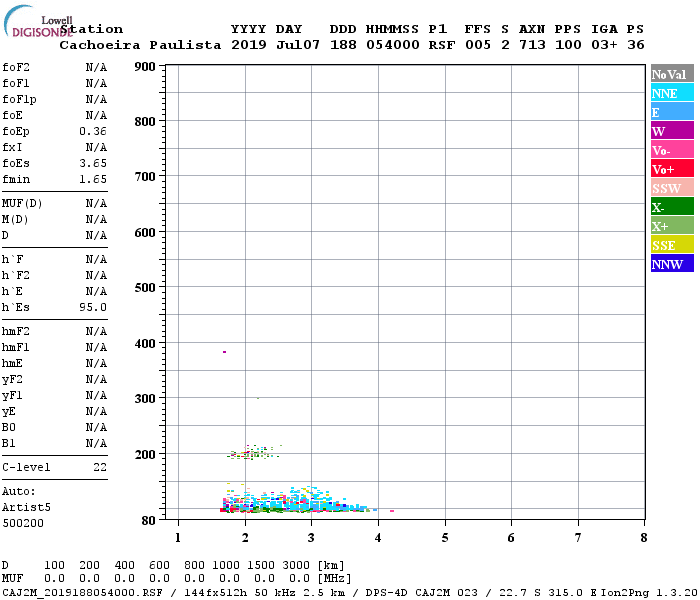Screen dimensions: 700x600
Task: Select the SSW legend swatch
Action: click(x=672, y=188)
